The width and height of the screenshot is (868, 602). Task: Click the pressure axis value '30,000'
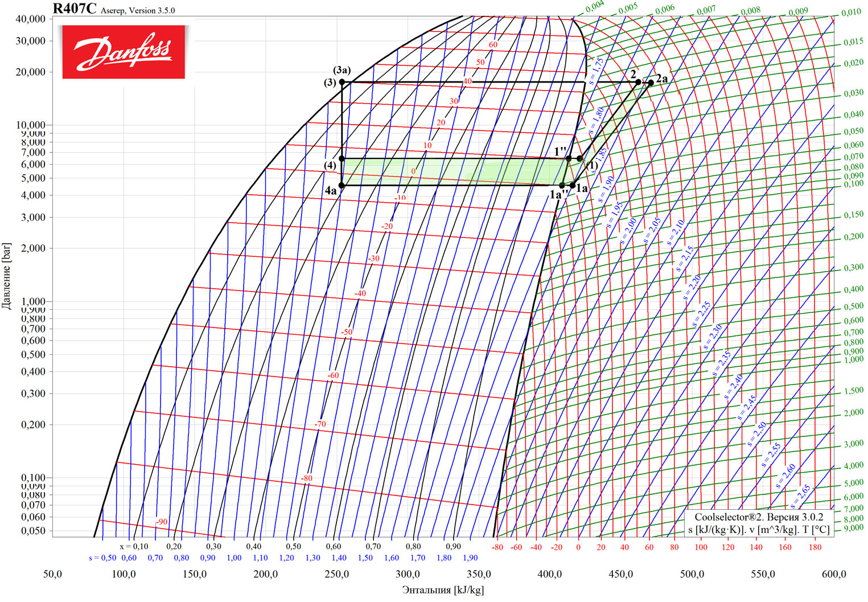point(31,41)
